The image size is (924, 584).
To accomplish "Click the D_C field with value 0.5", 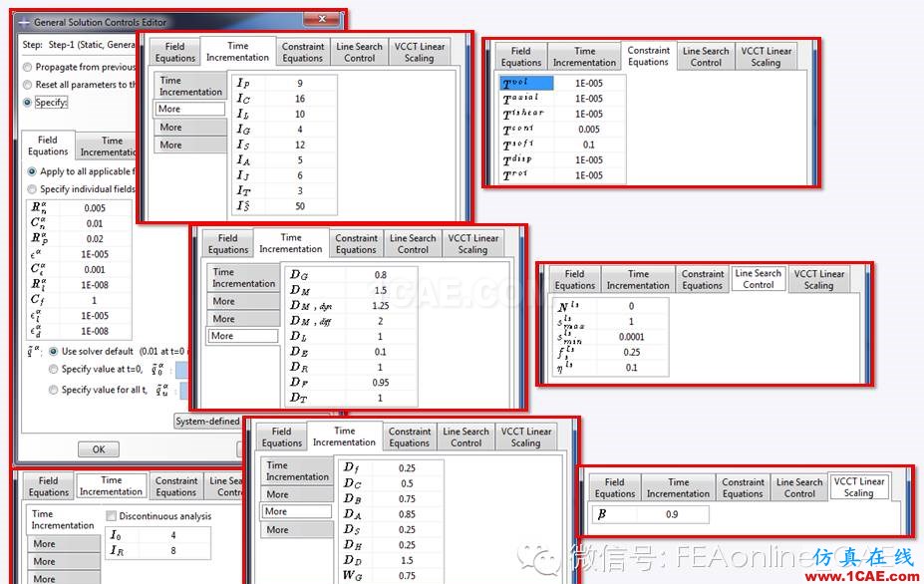I will 407,483.
